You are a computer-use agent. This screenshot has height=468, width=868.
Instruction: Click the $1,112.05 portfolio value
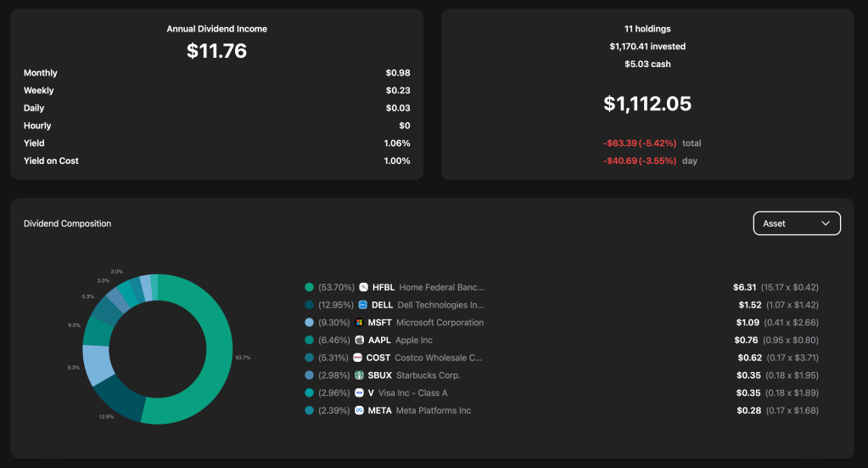coord(647,104)
